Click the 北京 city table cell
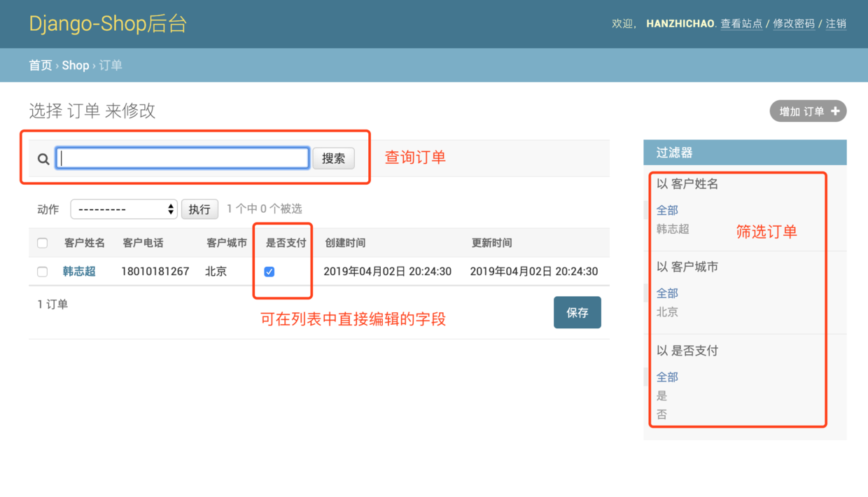This screenshot has height=497, width=868. 216,272
